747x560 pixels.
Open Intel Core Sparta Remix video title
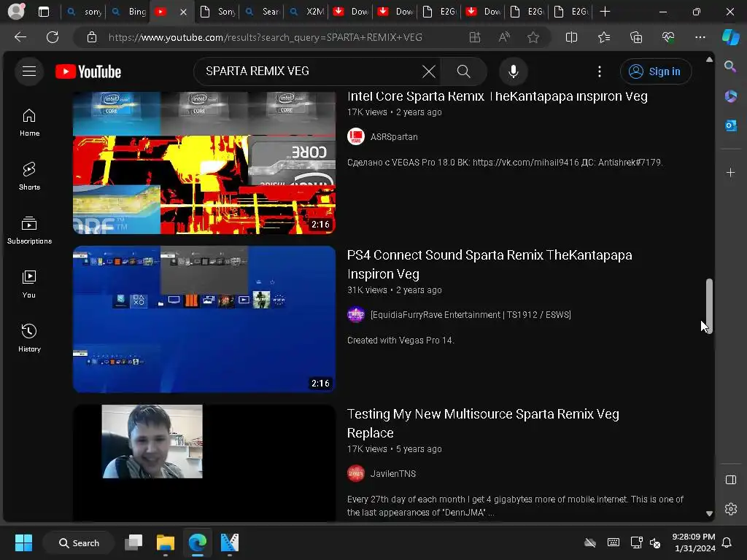click(x=497, y=96)
